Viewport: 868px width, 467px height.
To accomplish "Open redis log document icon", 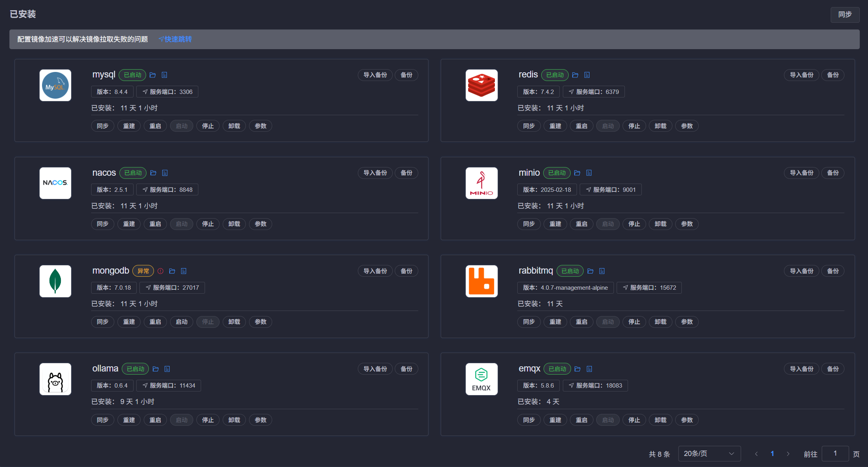I will coord(587,75).
